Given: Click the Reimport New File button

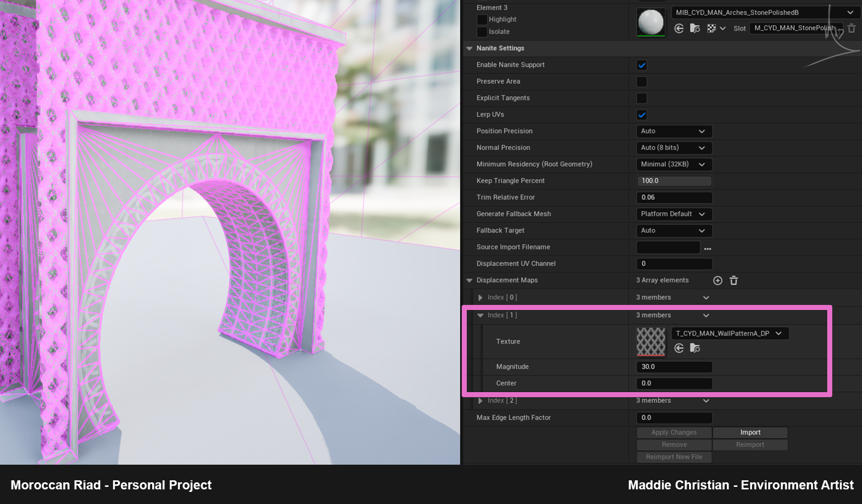Looking at the screenshot, I should pos(674,457).
